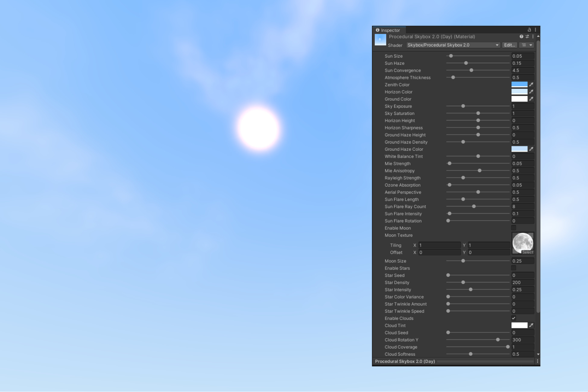Disable the Enable Clouds checkbox
588x392 pixels.
[x=514, y=318]
